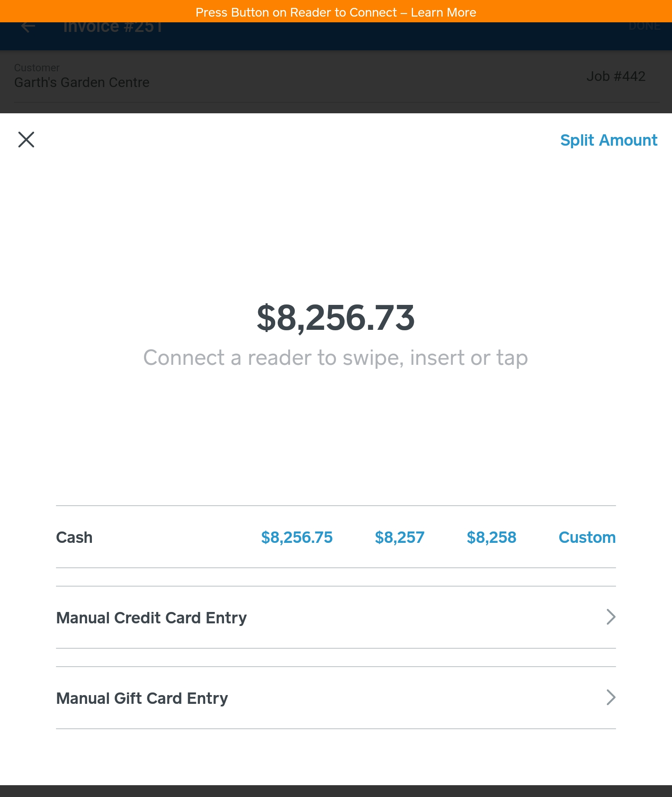Select the $8,256.75 cash amount

[297, 538]
